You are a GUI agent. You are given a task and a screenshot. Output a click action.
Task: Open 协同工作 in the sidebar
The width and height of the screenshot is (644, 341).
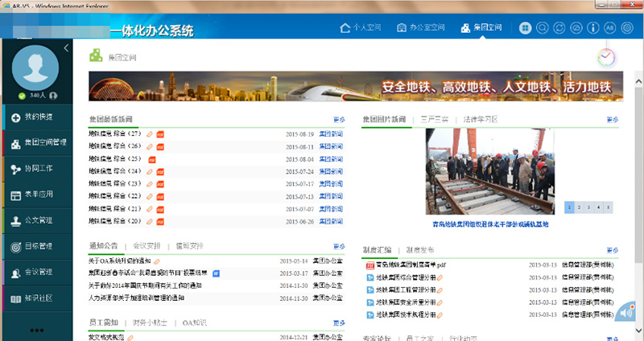[37, 169]
